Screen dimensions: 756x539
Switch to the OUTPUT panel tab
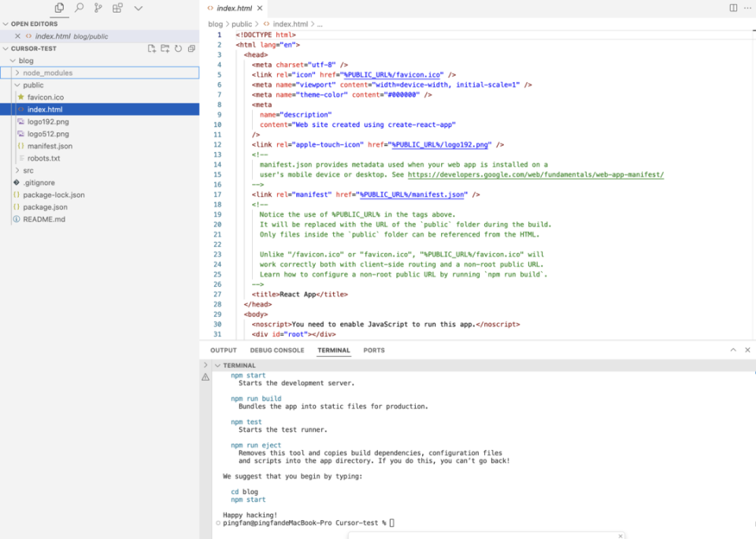pos(223,350)
